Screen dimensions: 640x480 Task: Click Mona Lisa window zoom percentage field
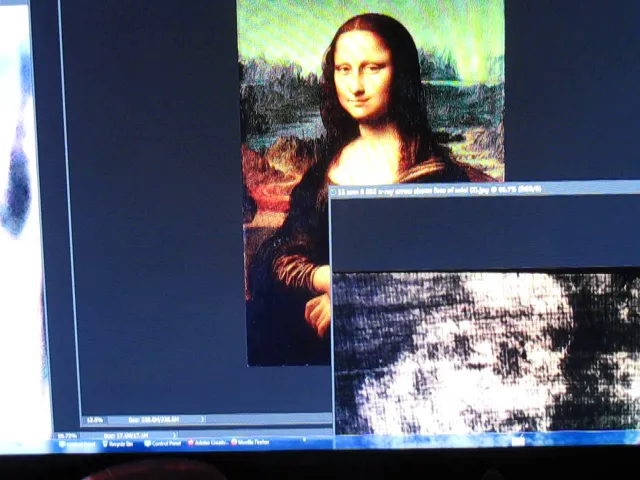(95, 420)
